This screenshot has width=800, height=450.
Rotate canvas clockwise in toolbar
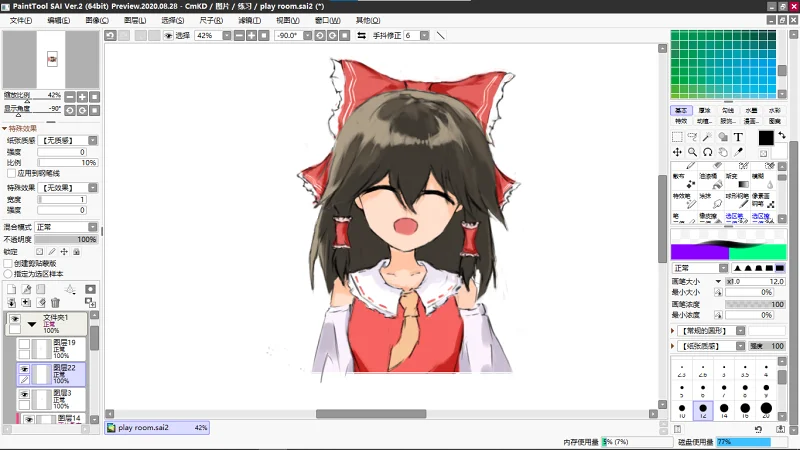[x=332, y=35]
